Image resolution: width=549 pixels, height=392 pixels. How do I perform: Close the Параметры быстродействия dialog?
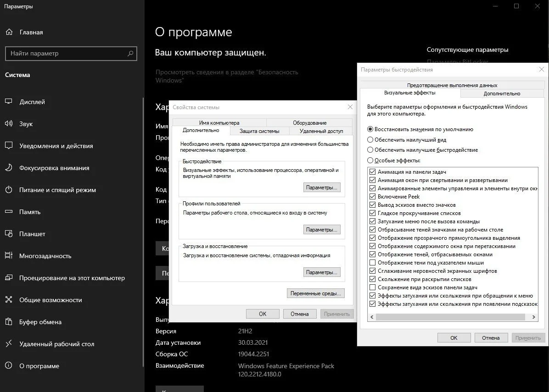(542, 69)
